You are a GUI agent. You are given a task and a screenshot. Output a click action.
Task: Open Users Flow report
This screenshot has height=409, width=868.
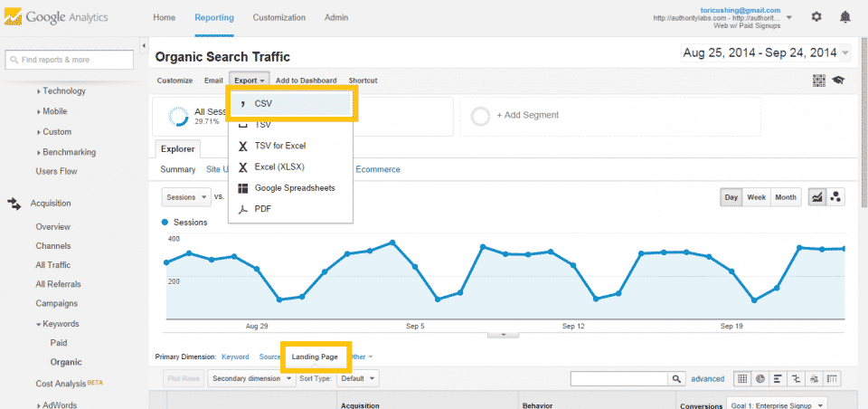(x=56, y=171)
